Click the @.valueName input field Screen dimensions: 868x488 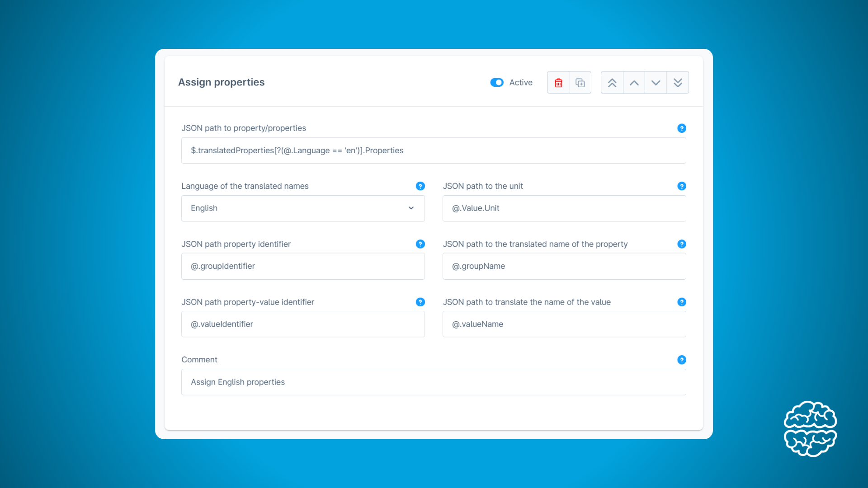click(564, 324)
